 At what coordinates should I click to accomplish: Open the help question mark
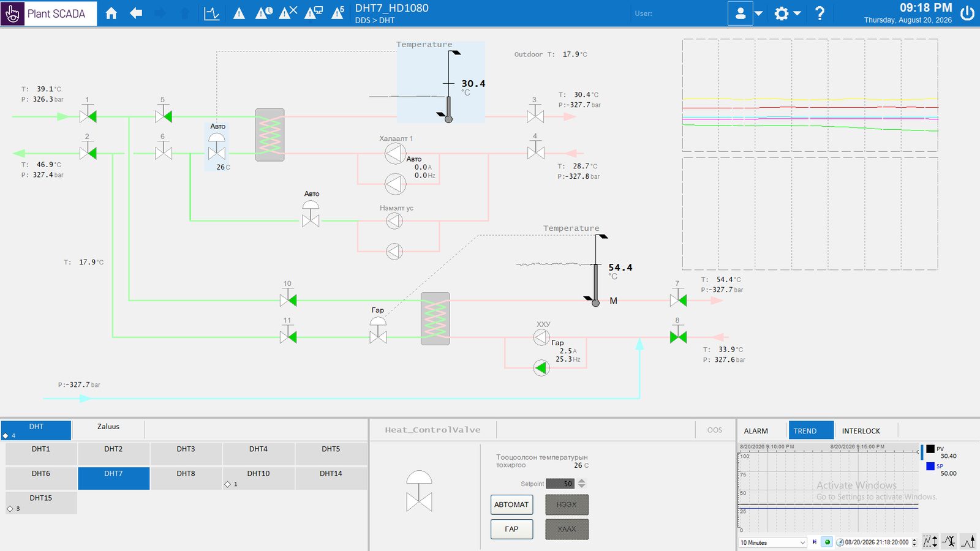[820, 13]
